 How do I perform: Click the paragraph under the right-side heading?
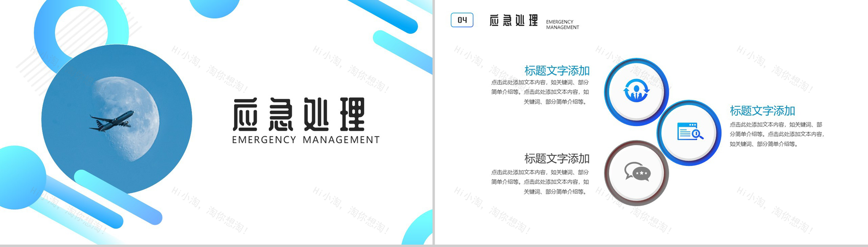click(x=776, y=134)
